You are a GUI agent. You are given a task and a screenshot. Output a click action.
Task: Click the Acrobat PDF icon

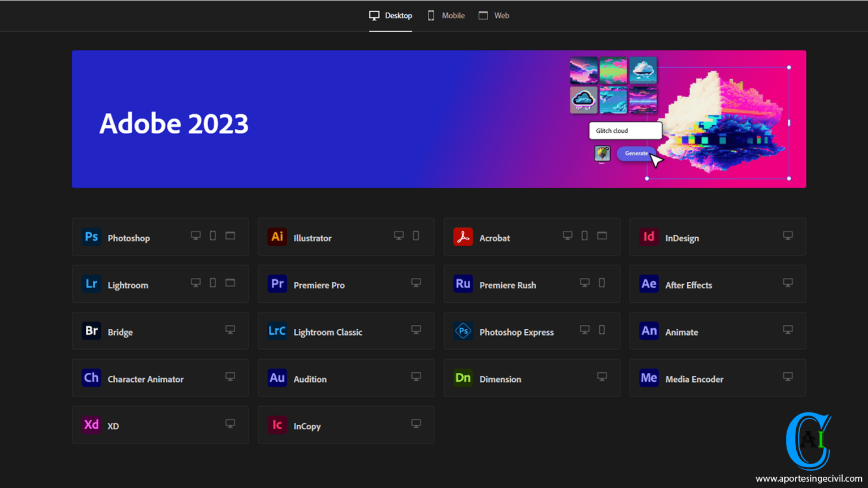click(463, 237)
